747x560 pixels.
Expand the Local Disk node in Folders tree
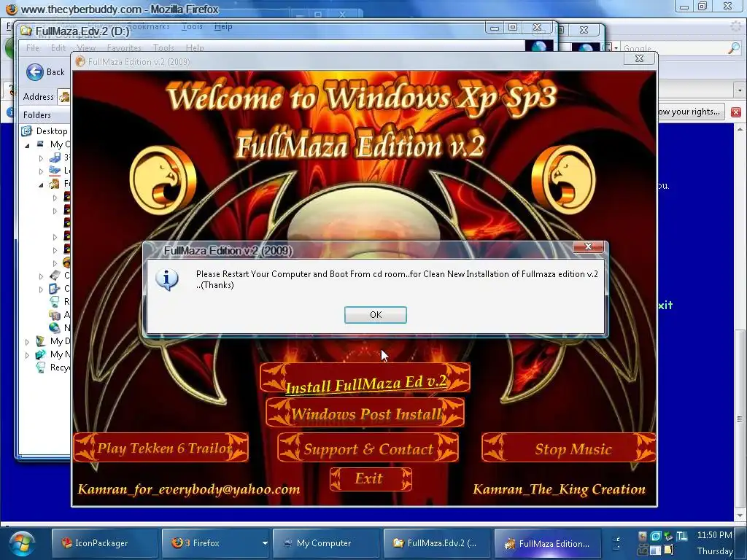point(41,171)
